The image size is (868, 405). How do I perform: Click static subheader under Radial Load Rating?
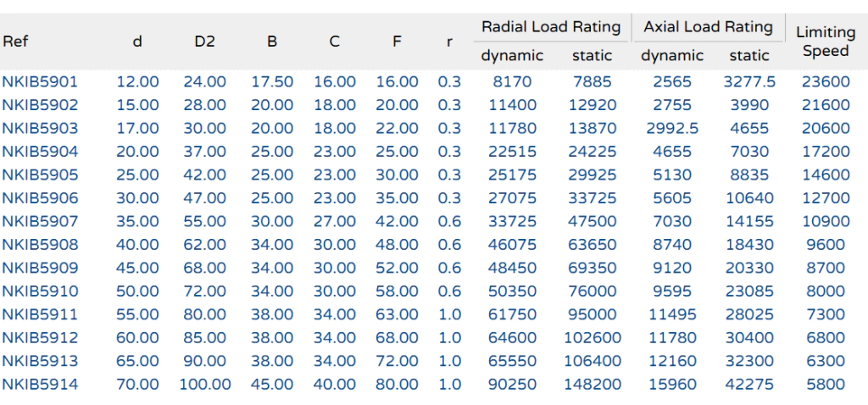pos(593,55)
